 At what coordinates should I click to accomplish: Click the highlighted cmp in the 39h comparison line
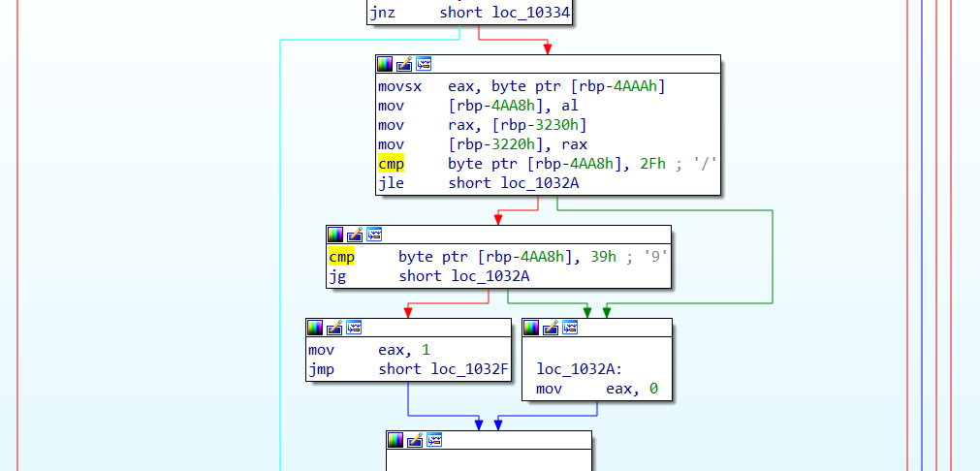(341, 257)
